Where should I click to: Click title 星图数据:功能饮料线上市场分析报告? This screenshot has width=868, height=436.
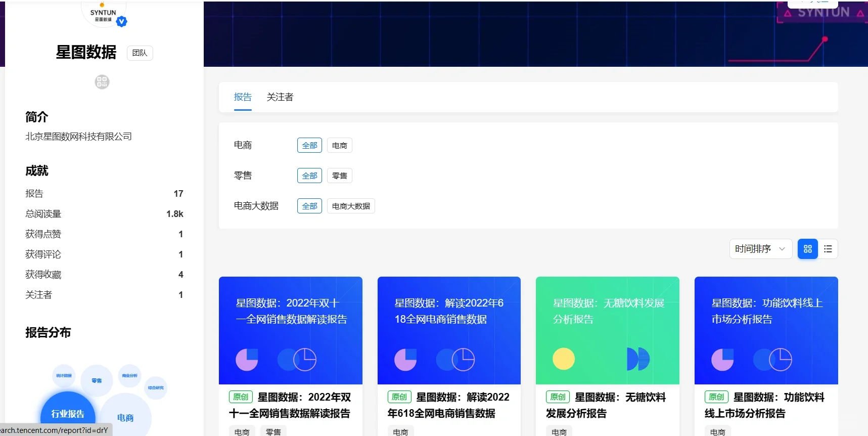[x=765, y=405]
